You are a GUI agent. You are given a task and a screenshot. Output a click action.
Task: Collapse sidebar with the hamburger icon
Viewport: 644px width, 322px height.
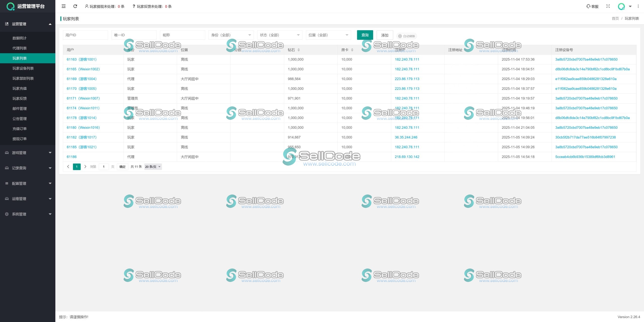pos(64,6)
